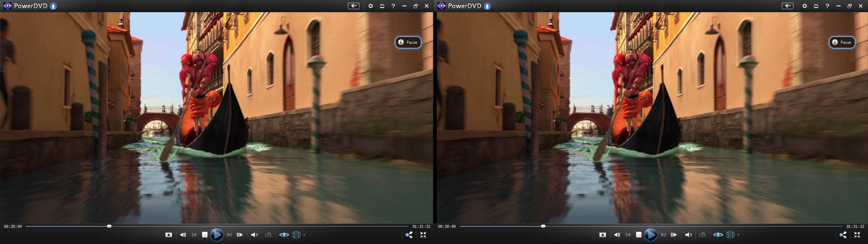Screen dimensions: 868x244
Task: Skip to next chapter in right window
Action: [664, 235]
